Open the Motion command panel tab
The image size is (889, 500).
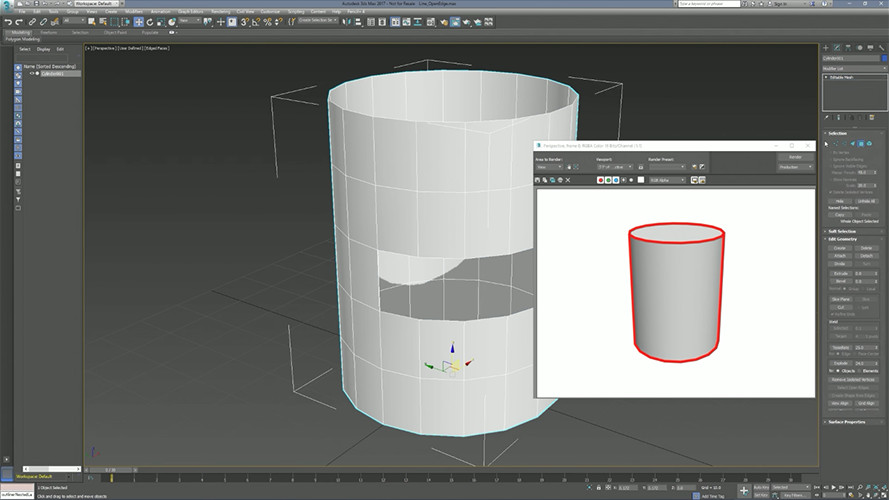coord(860,48)
